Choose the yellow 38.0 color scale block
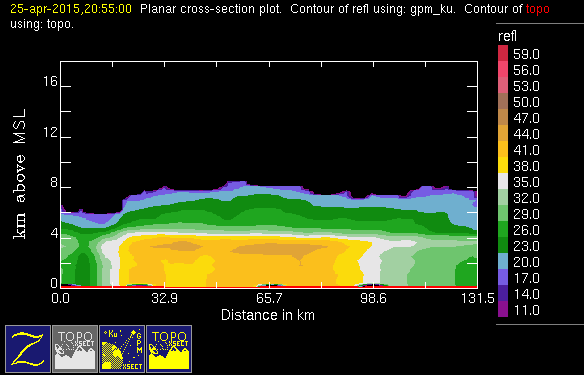584x375 pixels. (503, 165)
